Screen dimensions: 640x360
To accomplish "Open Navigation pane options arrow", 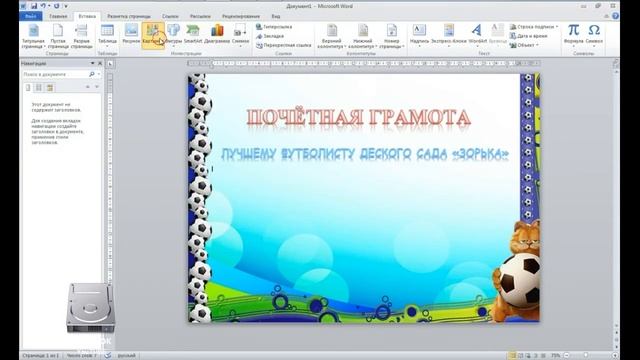I will click(x=92, y=63).
